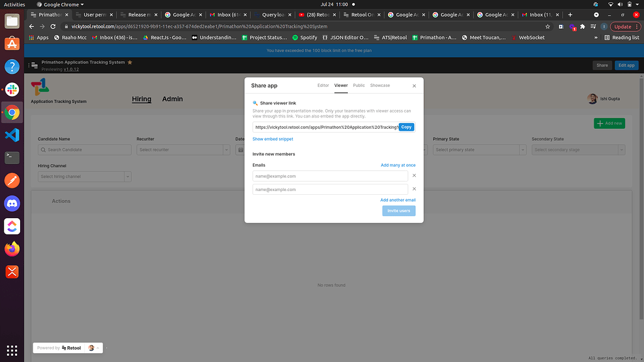Click Add another email link

click(397, 200)
